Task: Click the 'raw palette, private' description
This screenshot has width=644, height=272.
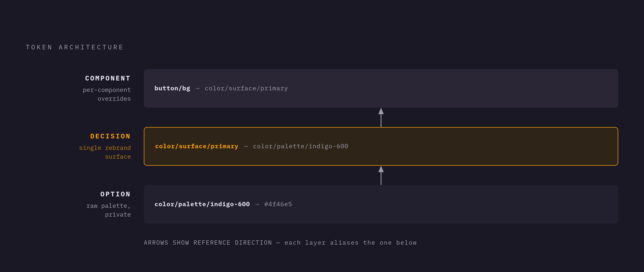Action: pos(109,210)
